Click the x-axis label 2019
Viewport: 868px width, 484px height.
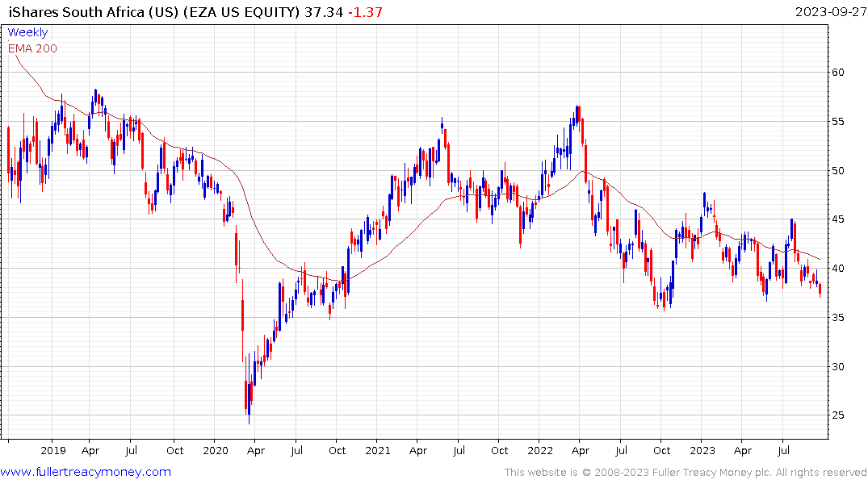pos(53,451)
